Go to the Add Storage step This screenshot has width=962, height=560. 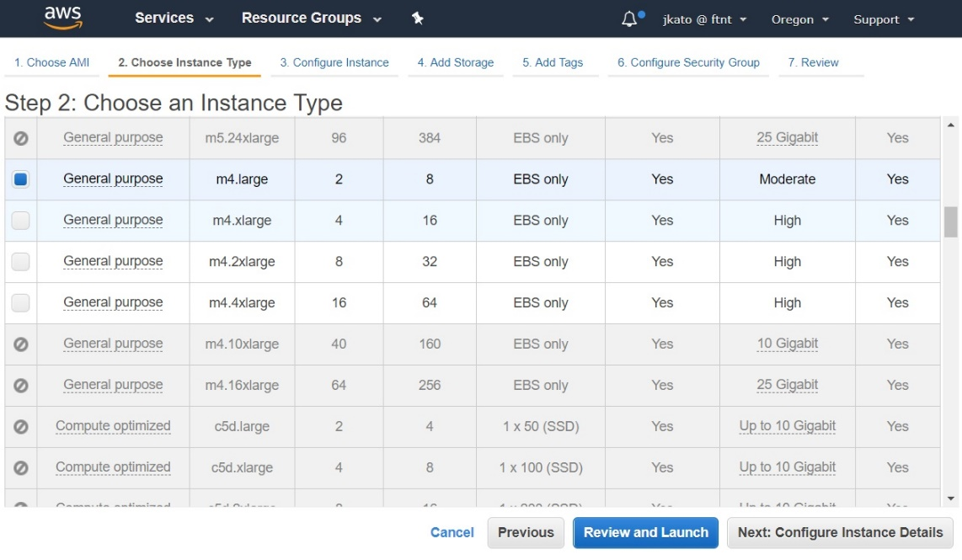tap(455, 62)
